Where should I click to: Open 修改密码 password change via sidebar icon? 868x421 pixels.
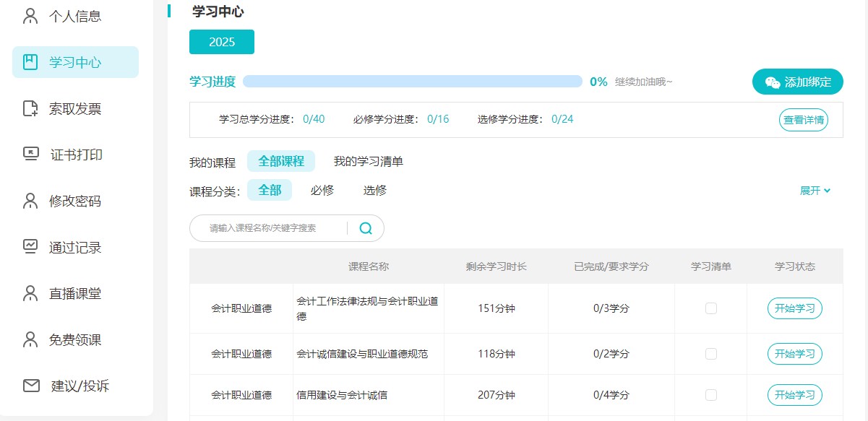pyautogui.click(x=30, y=201)
